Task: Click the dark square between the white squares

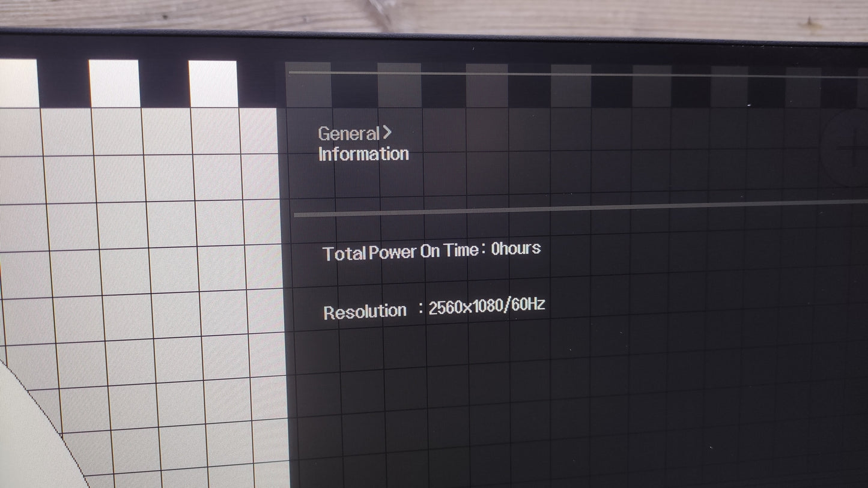Action: [x=164, y=84]
